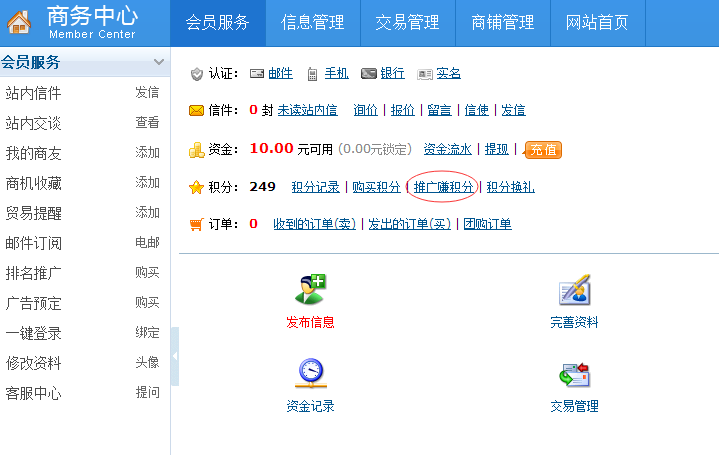Viewport: 719px width, 455px height.
Task: Open the 完善资料 profile icon
Action: coord(574,290)
